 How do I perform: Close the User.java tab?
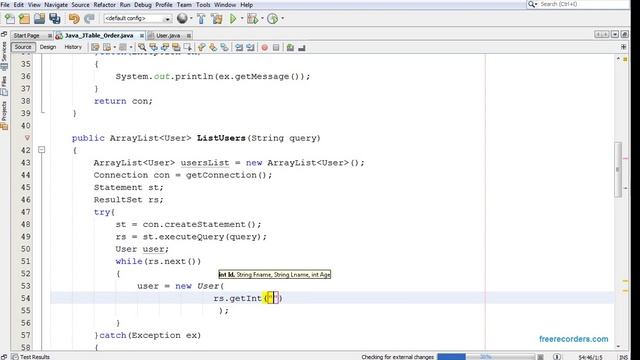point(189,36)
